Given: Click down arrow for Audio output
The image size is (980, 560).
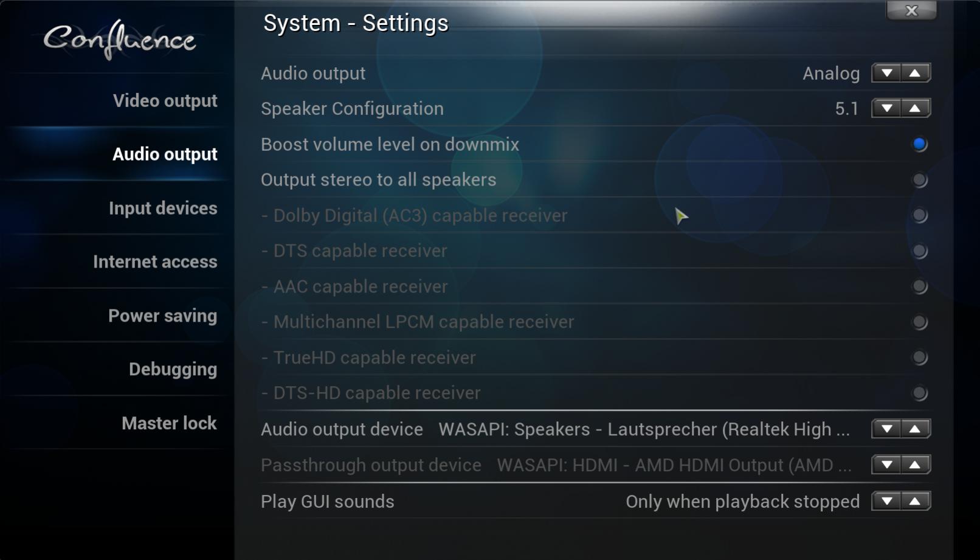Looking at the screenshot, I should point(886,73).
